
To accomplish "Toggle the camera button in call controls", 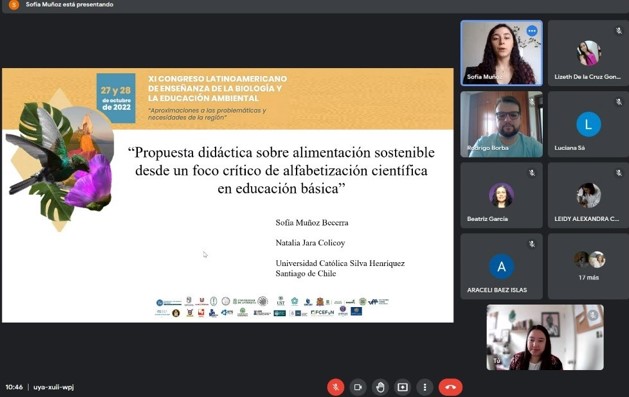I will 358,387.
